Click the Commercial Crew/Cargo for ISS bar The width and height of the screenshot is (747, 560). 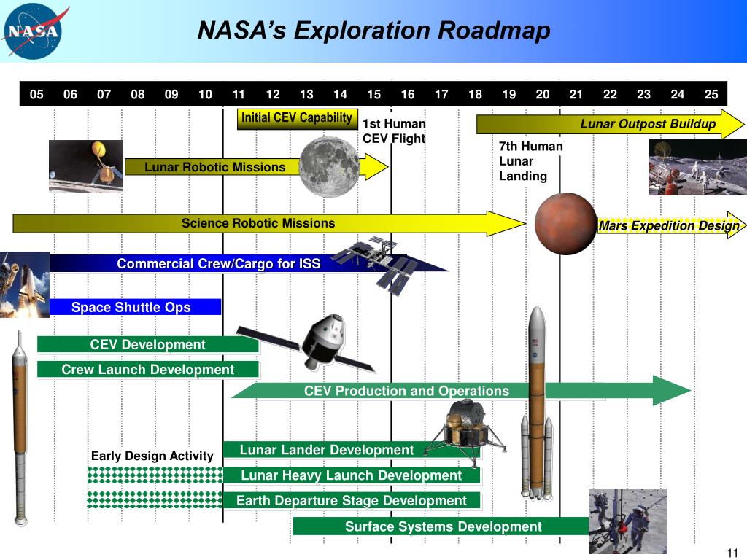tap(248, 263)
